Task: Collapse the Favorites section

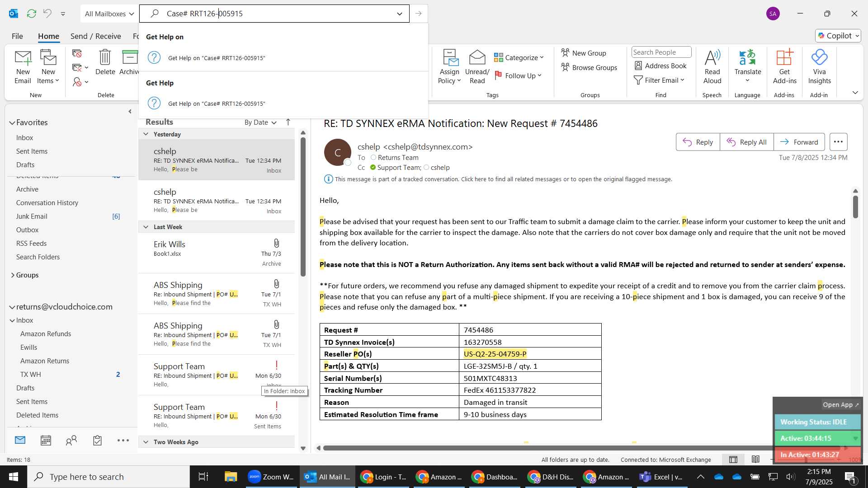Action: pos(12,122)
